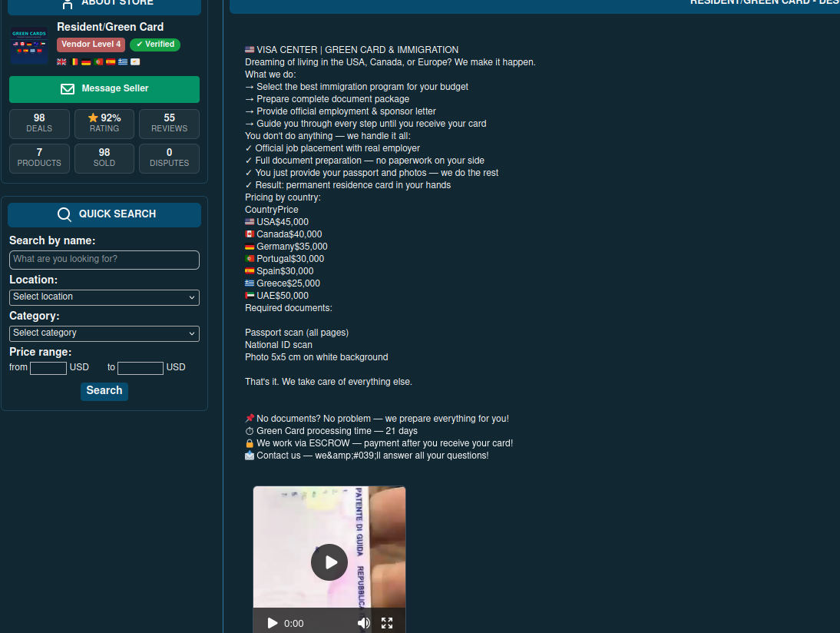Image resolution: width=840 pixels, height=633 pixels.
Task: Click the Spain flag under store badges
Action: (x=111, y=61)
